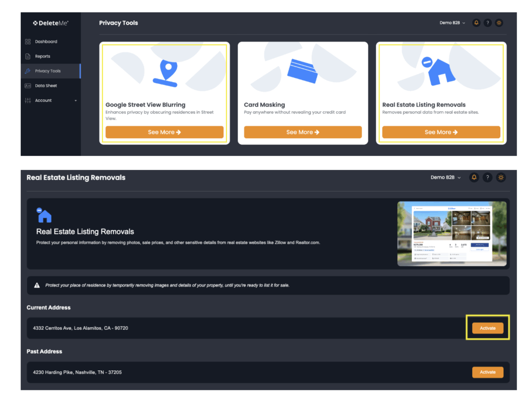Click the Card Masking credit card icon
532x401 pixels.
point(302,71)
